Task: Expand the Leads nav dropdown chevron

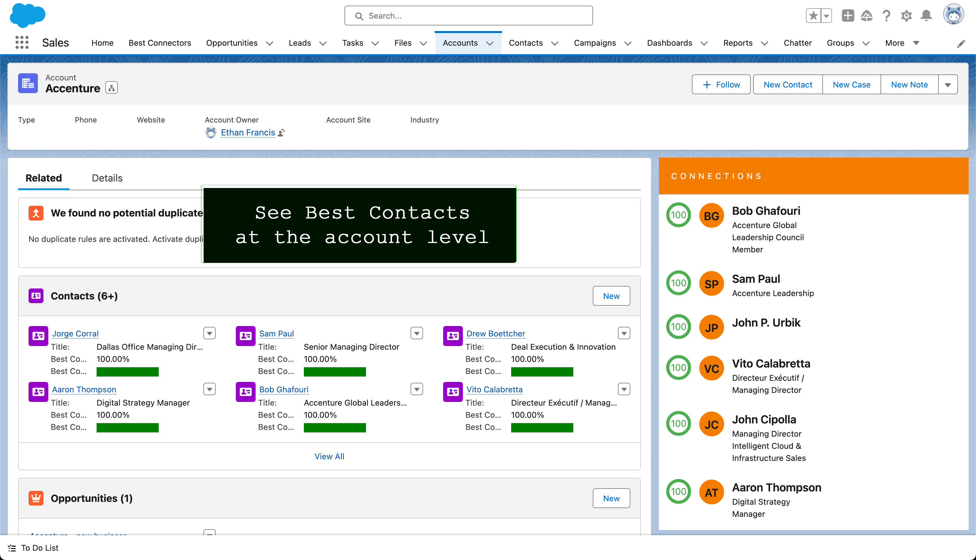Action: [323, 43]
